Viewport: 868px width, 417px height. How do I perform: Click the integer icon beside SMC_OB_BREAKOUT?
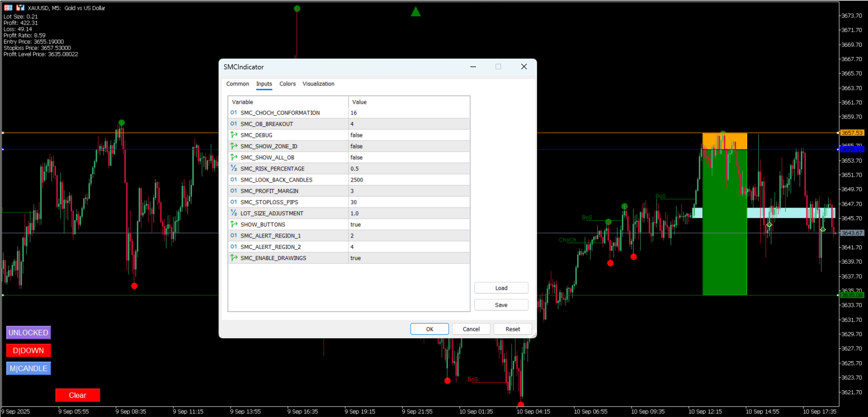coord(234,124)
